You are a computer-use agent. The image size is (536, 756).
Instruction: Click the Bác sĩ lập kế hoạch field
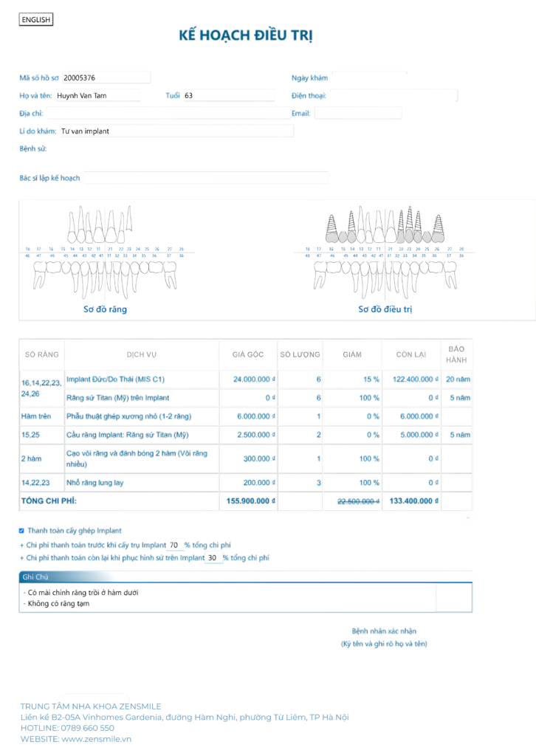[x=205, y=178]
